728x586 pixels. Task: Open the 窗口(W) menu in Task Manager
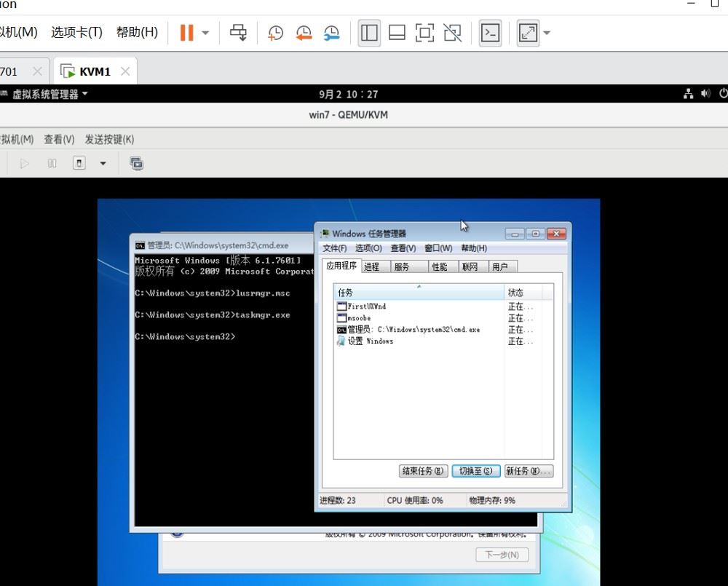point(438,248)
